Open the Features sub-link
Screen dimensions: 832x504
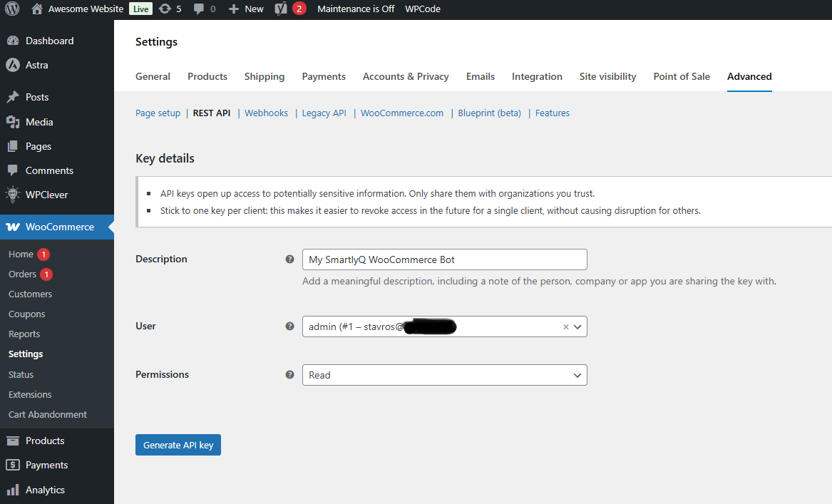coord(553,113)
